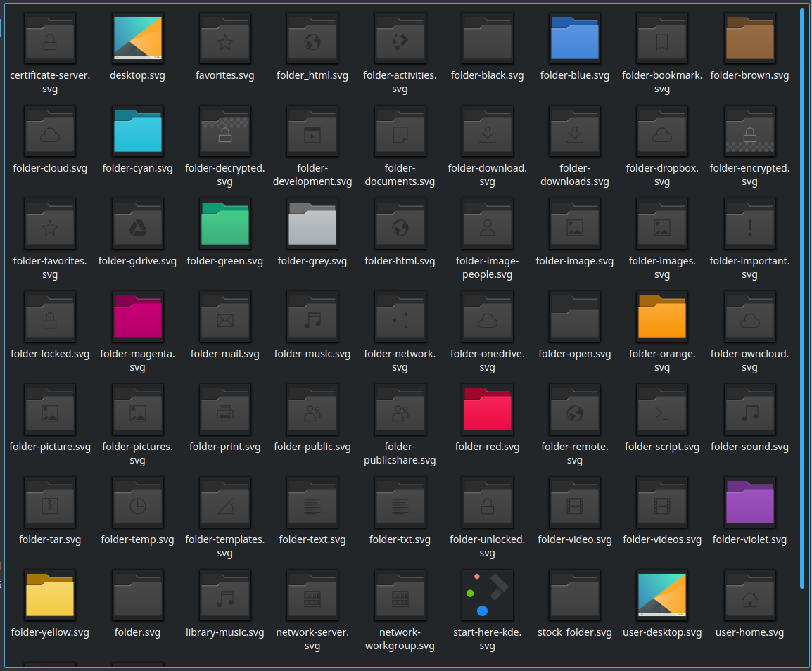Choose the folder-orange.svg icon
The image size is (812, 671).
(662, 317)
